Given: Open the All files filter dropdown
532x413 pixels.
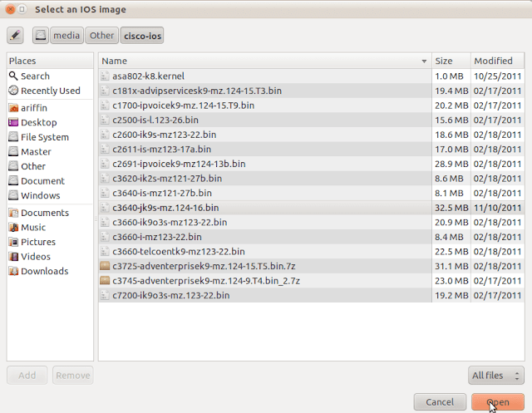Looking at the screenshot, I should 495,376.
